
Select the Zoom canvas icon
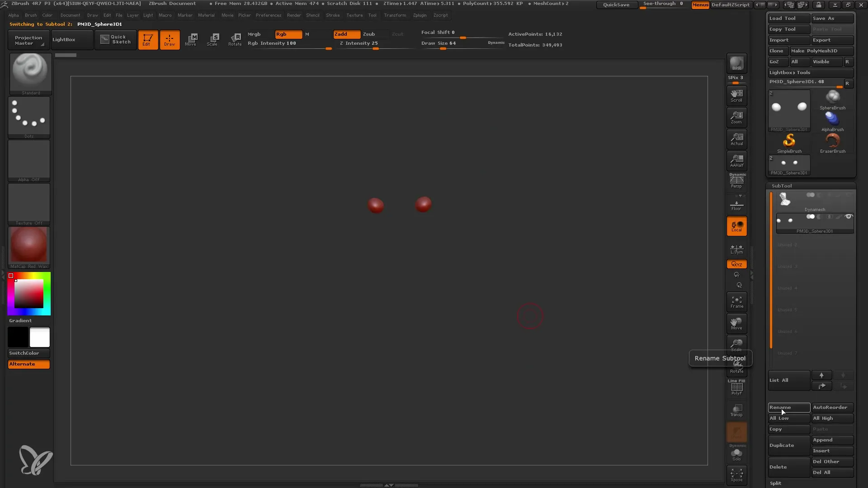click(736, 117)
